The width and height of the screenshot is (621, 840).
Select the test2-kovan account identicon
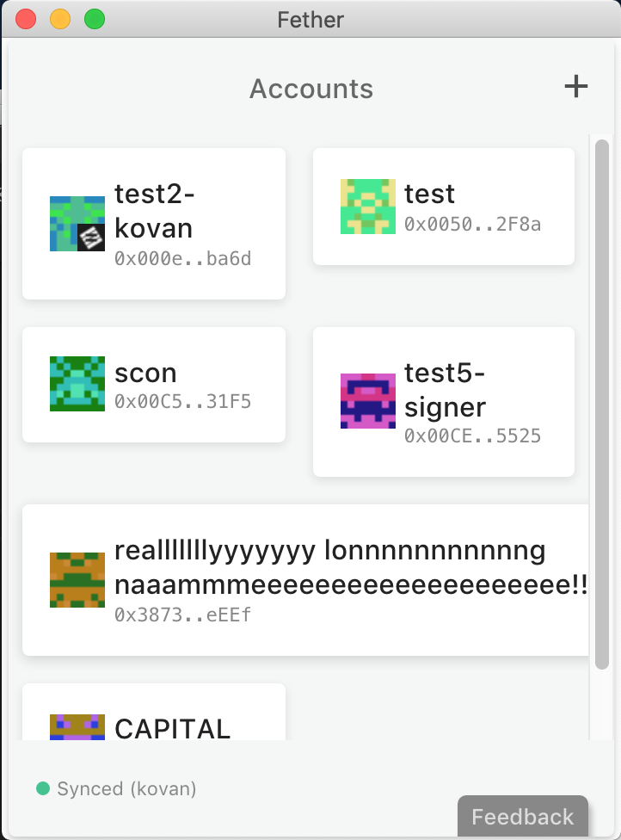pyautogui.click(x=77, y=224)
